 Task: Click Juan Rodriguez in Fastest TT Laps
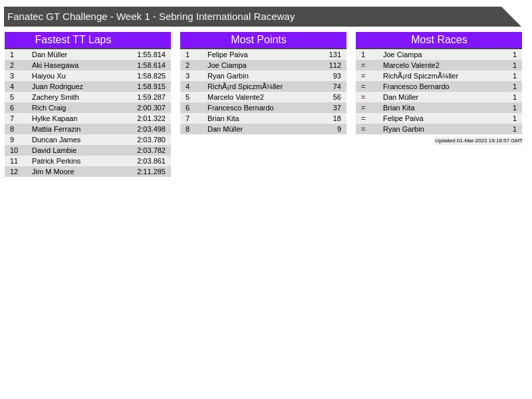coord(57,86)
